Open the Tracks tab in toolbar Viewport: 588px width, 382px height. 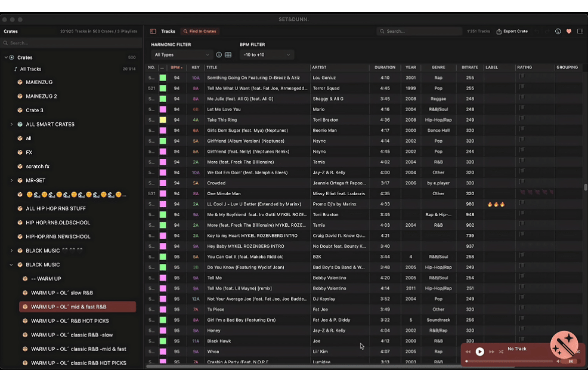pos(168,31)
